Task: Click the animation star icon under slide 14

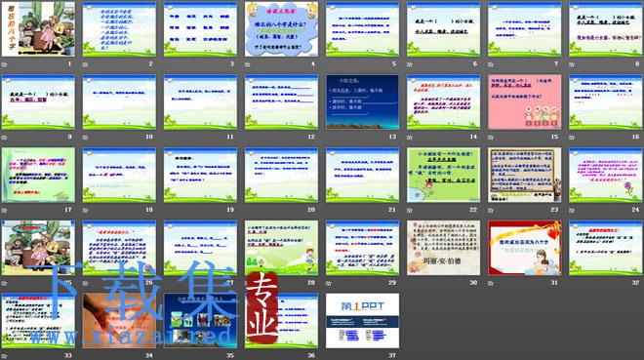Action: click(410, 138)
